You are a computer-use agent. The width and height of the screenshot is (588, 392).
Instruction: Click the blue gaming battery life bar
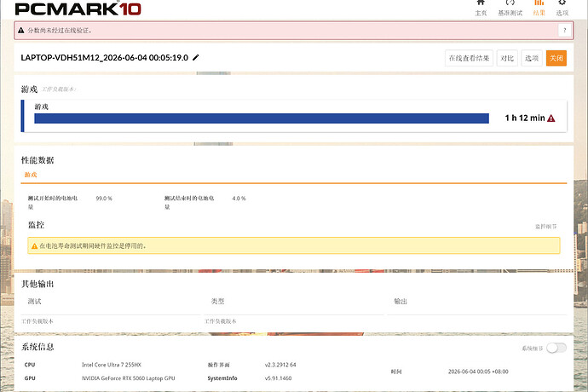tap(262, 118)
